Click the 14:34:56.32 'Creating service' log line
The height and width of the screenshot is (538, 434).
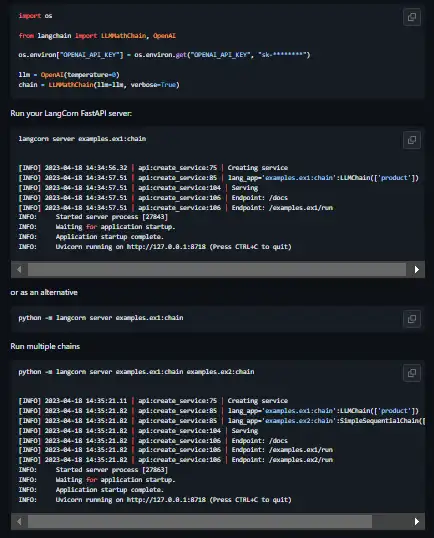pos(153,168)
